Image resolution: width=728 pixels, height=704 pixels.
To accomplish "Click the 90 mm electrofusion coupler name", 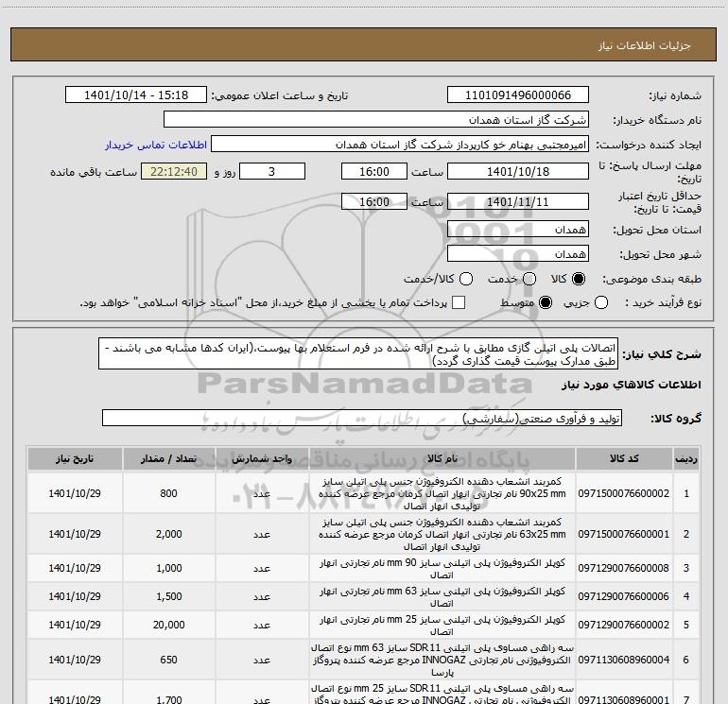I will [442, 569].
